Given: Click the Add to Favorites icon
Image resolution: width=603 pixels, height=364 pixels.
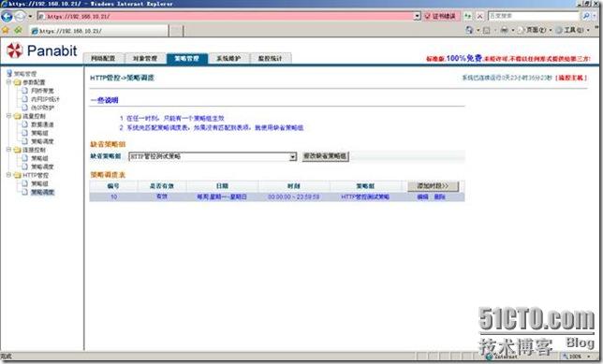Looking at the screenshot, I should click(x=18, y=30).
